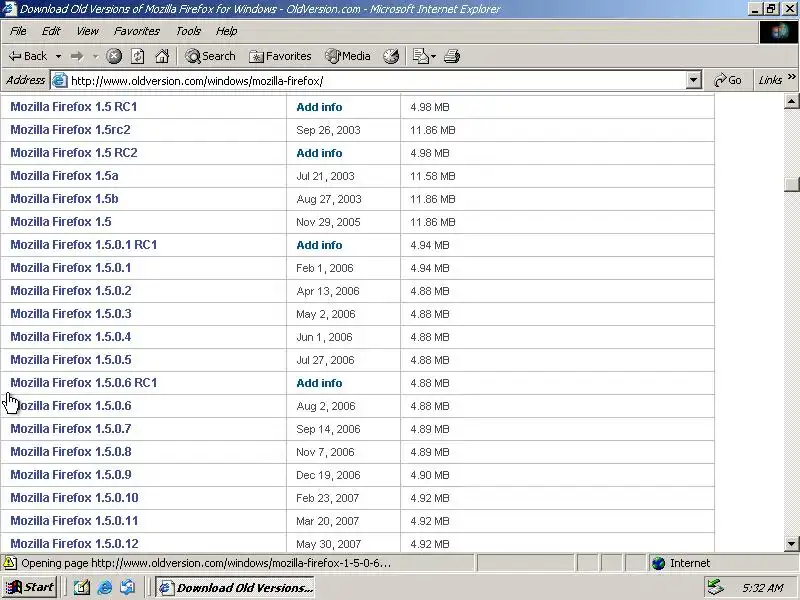Open the Tools menu

click(188, 31)
